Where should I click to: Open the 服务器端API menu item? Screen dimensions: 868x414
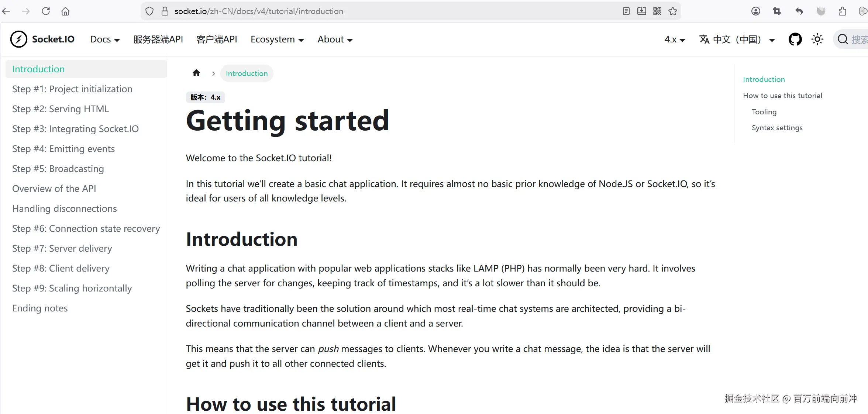158,39
